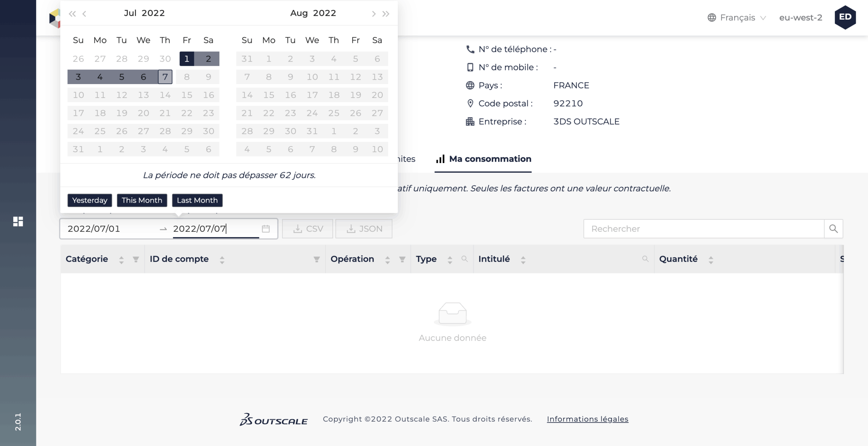Click the search magnifier button beside Rechercher
The image size is (868, 446).
point(833,229)
